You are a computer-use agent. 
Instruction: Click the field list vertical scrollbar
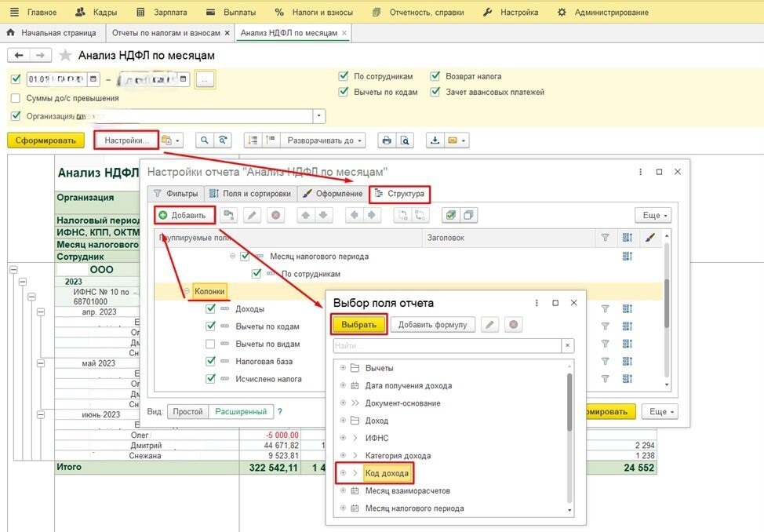tap(569, 403)
